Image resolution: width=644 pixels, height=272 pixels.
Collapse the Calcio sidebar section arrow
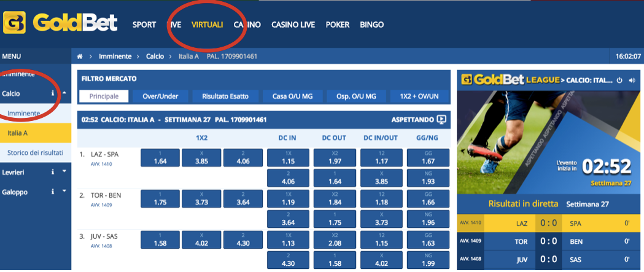[64, 93]
